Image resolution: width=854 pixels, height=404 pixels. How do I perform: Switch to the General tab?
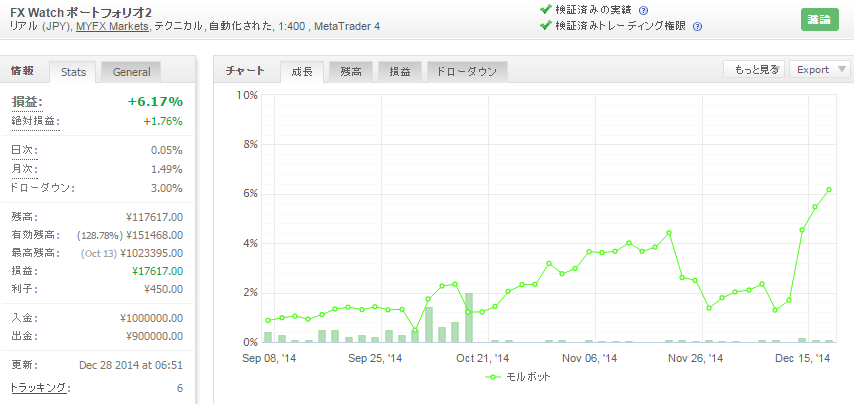(131, 72)
